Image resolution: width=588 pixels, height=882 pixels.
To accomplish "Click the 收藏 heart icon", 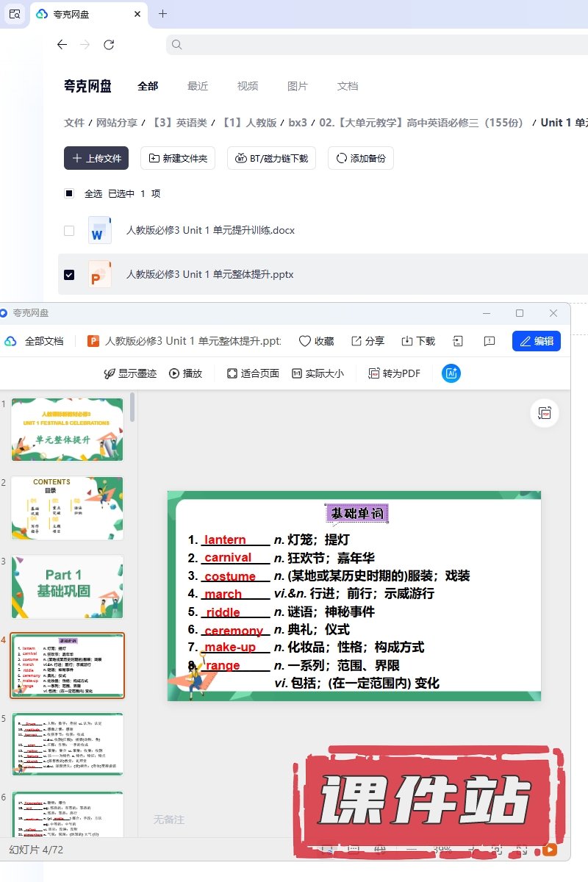I will click(305, 341).
